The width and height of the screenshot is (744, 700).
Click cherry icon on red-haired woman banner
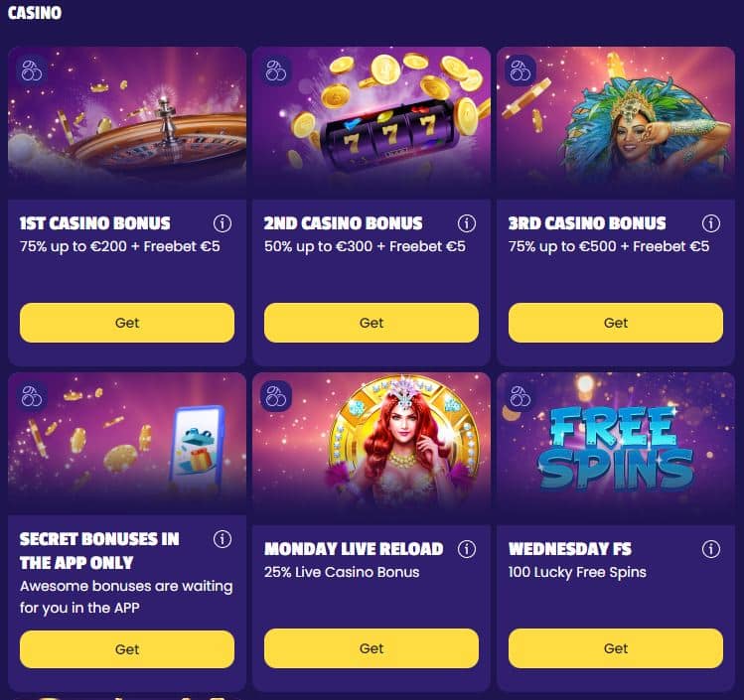276,396
